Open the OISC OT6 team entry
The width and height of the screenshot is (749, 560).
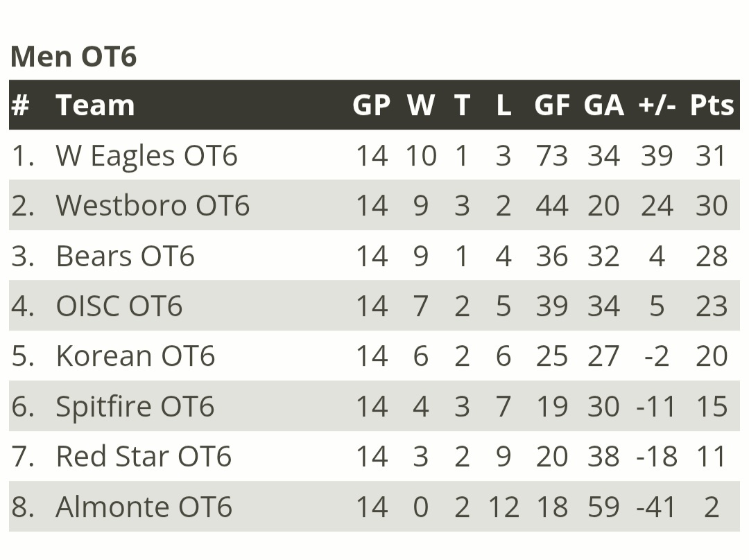tap(119, 306)
